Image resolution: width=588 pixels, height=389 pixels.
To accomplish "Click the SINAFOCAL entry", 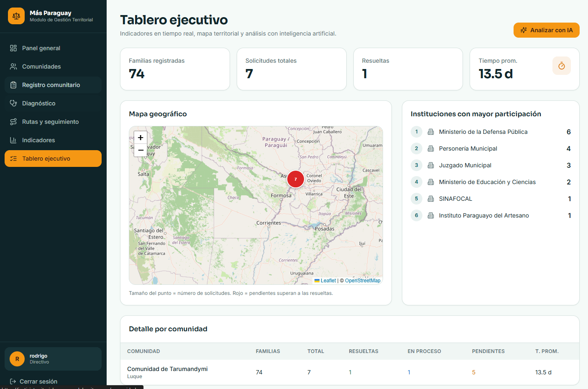I will point(491,199).
